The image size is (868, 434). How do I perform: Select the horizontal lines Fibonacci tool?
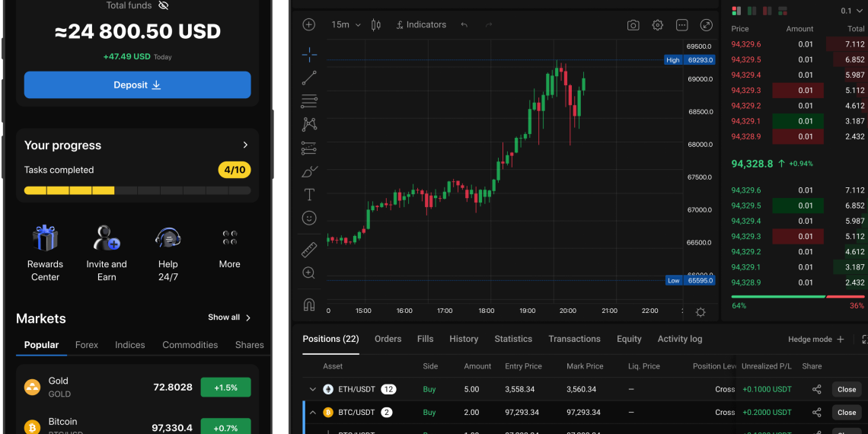point(309,101)
